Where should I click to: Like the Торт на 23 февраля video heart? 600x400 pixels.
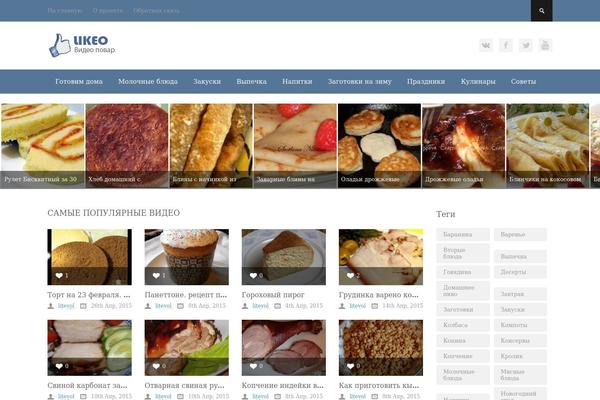[x=59, y=276]
